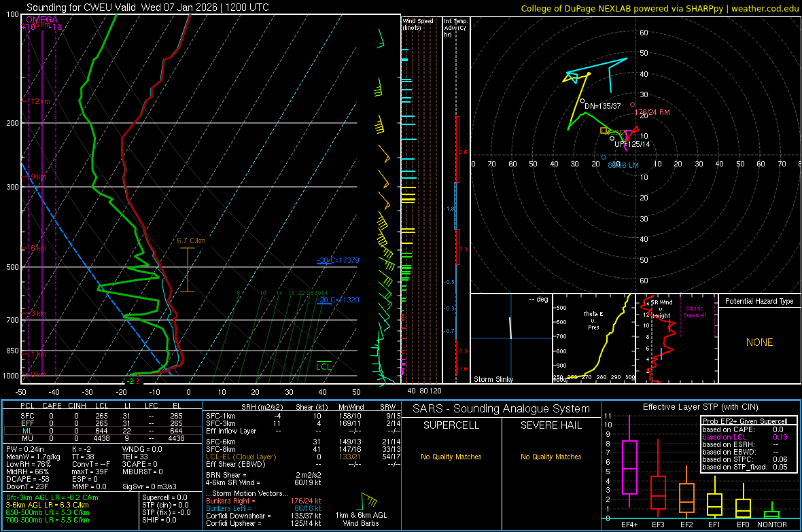
Task: Click the LowRH = 76% value
Action: (29, 464)
